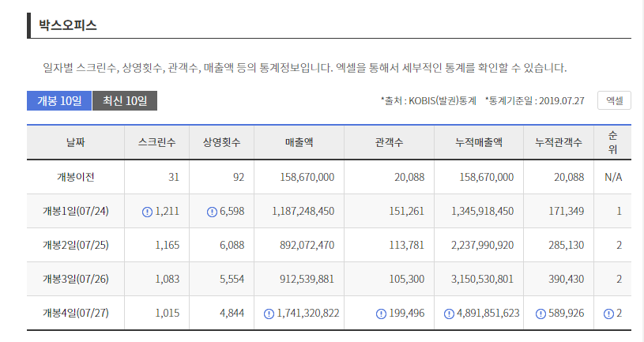Download data with the 엑셀 button
644x342 pixels.
pyautogui.click(x=614, y=100)
